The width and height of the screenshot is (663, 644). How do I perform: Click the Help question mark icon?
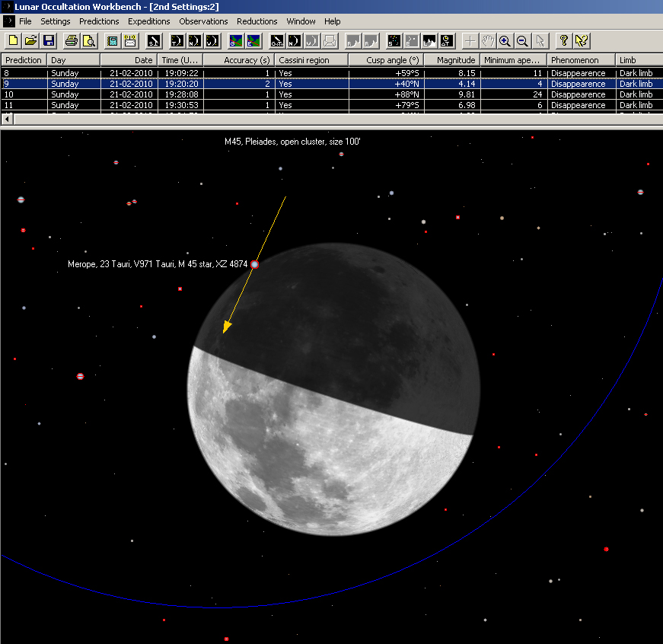click(x=563, y=41)
